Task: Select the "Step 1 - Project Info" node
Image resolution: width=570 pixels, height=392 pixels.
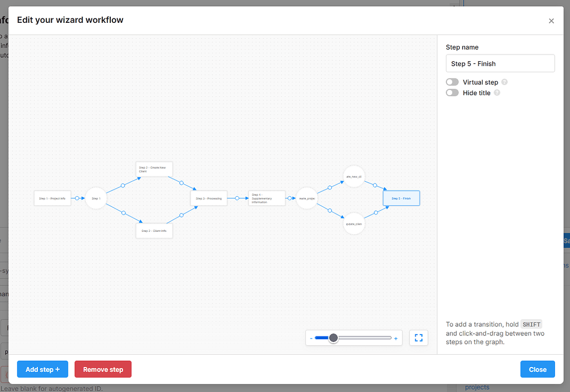Action: 52,198
